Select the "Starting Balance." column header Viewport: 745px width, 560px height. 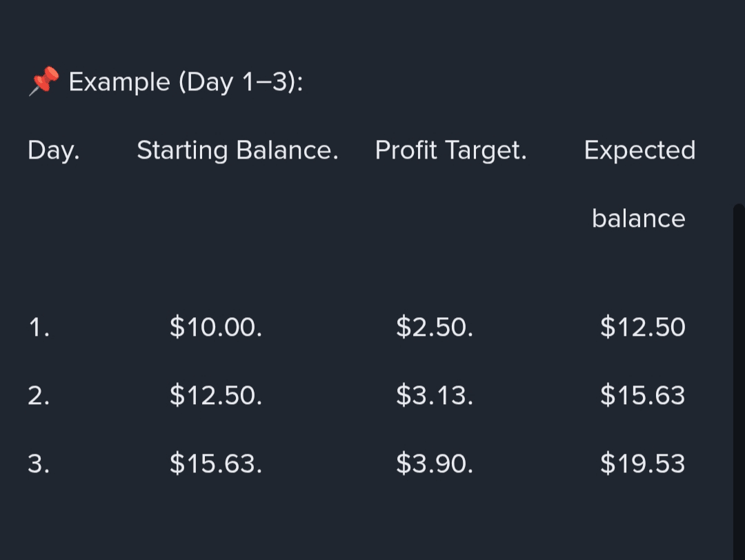pyautogui.click(x=237, y=150)
